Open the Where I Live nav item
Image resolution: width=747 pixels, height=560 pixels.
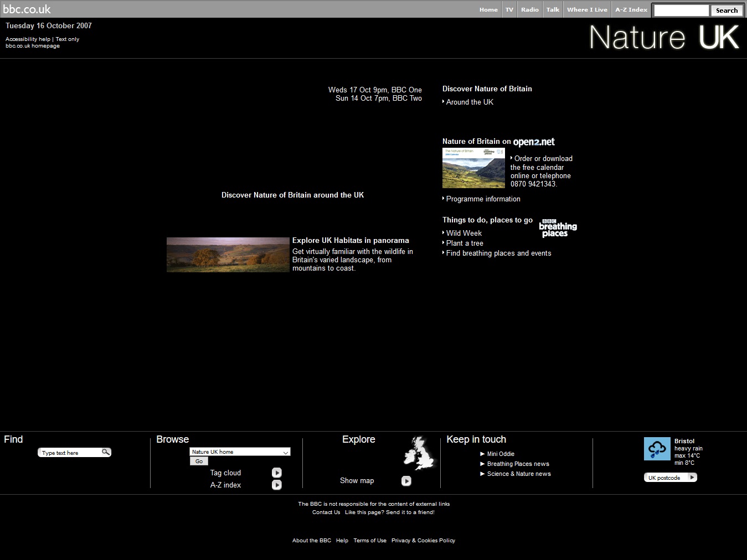(x=587, y=9)
